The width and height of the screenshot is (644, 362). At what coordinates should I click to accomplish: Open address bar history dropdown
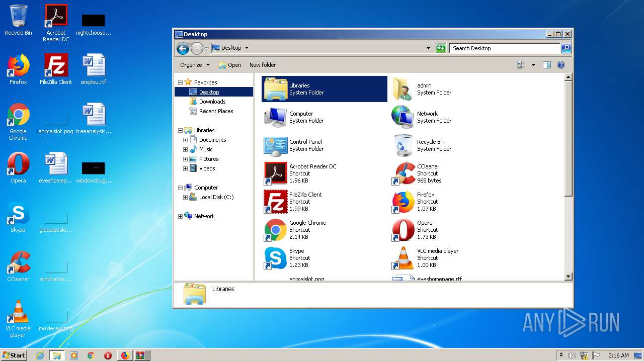tap(428, 48)
